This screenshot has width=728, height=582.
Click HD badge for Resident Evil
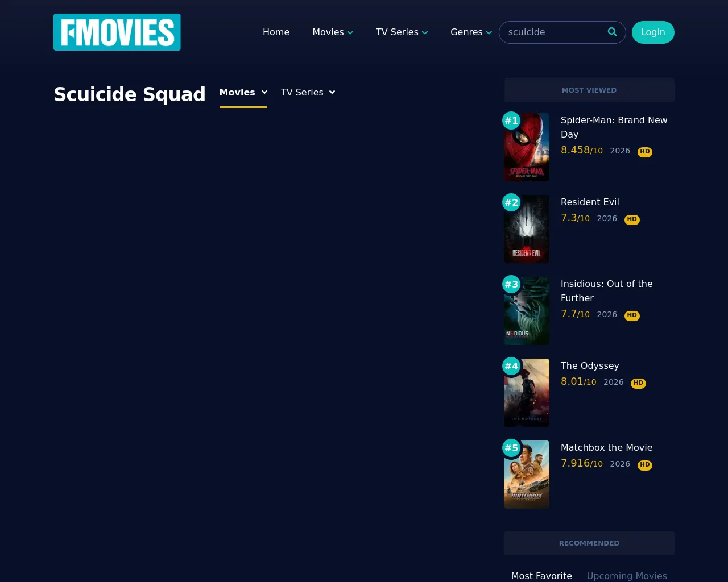(x=632, y=219)
